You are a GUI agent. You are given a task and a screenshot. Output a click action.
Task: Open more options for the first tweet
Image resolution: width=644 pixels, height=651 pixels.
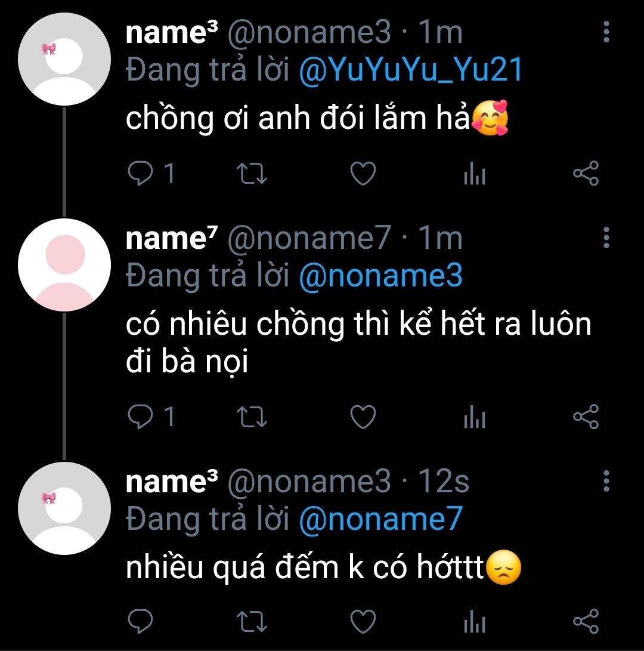click(x=606, y=32)
